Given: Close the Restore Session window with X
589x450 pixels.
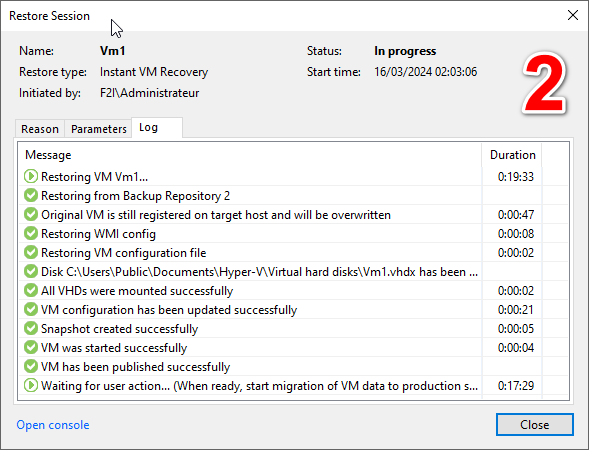Looking at the screenshot, I should pos(573,15).
